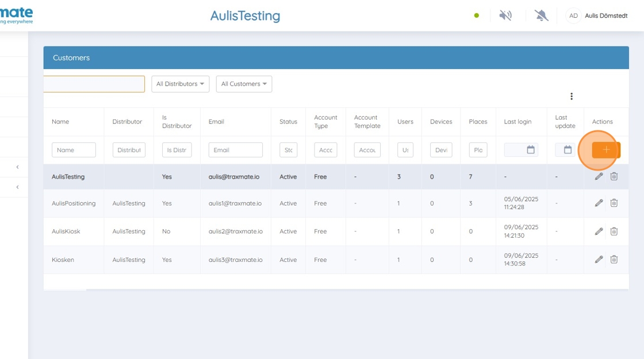Sort by the Users column header
This screenshot has height=359, width=644.
click(x=405, y=122)
